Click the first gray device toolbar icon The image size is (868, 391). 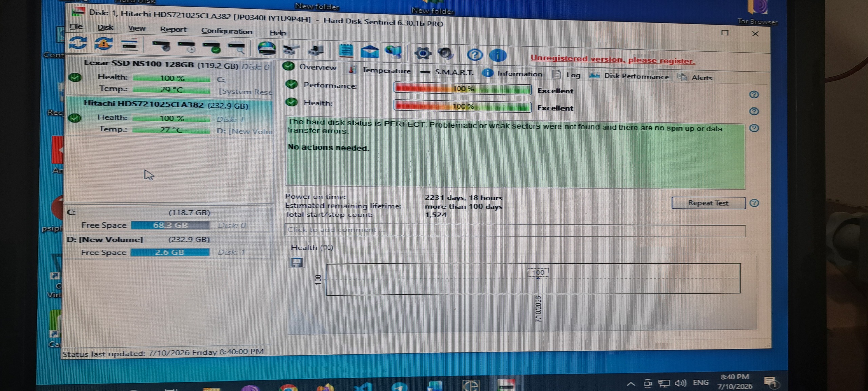291,50
